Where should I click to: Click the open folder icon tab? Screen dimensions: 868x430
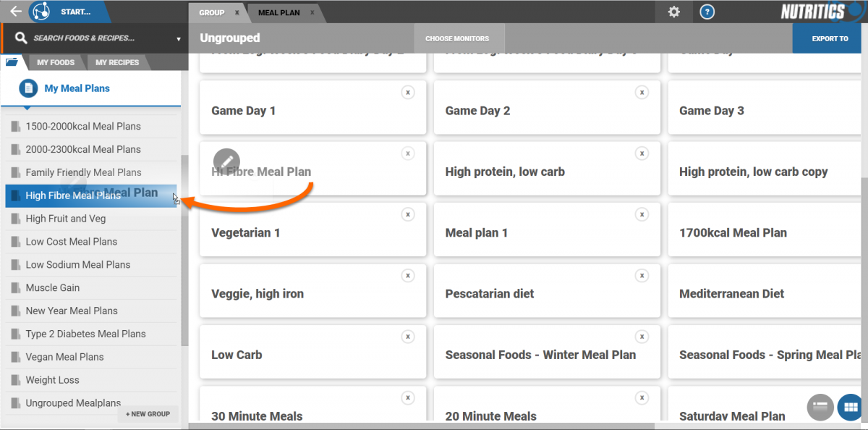pos(12,62)
